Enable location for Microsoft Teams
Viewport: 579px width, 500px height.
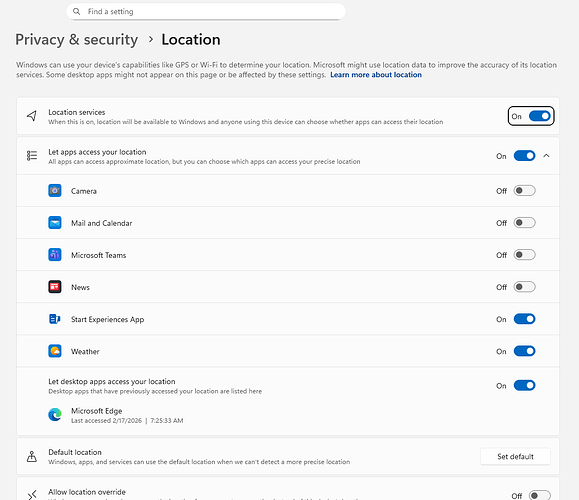[524, 255]
